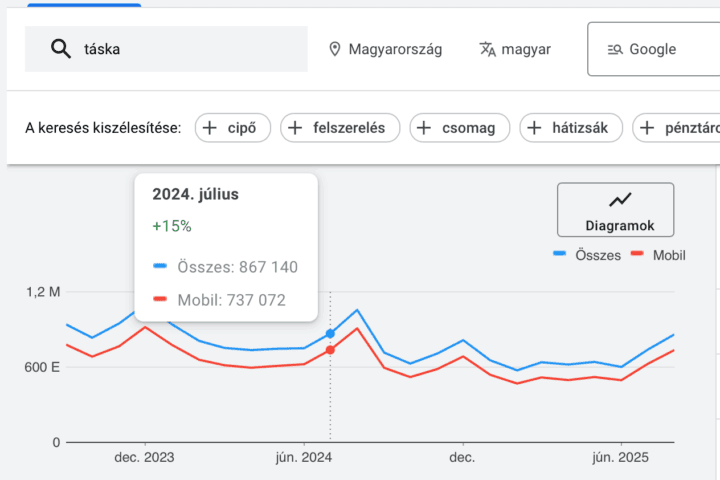Click the location pin icon beside Magyarország
The width and height of the screenshot is (720, 480).
[335, 49]
